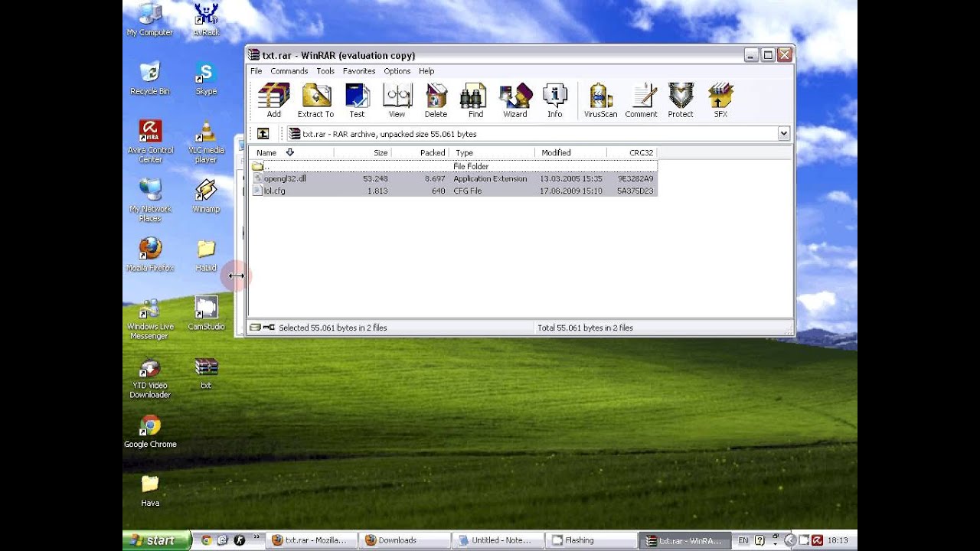Select the lol.cfg file row

(x=453, y=191)
